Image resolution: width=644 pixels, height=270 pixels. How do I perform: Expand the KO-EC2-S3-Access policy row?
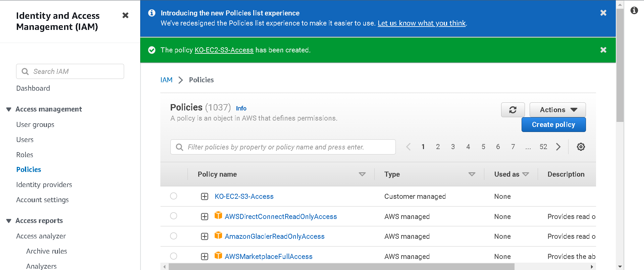pos(205,196)
